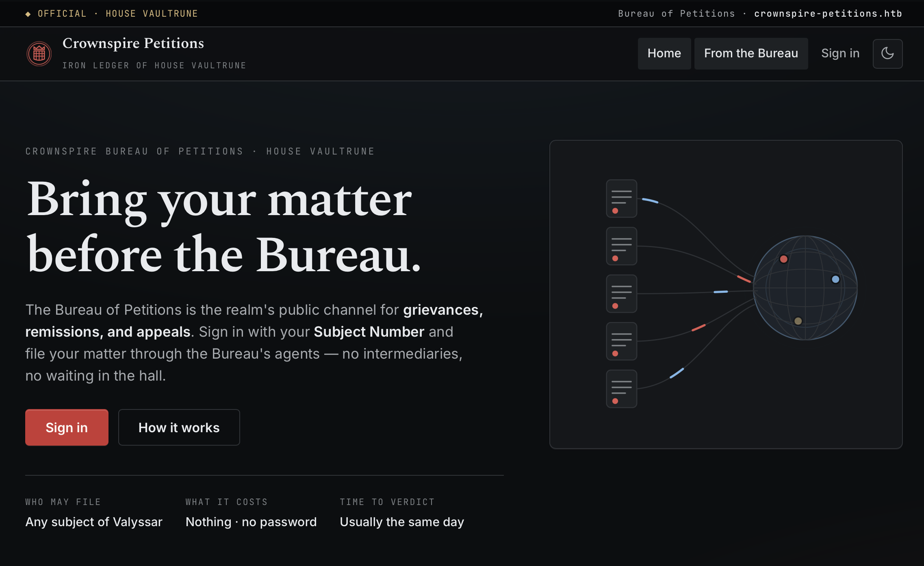Image resolution: width=924 pixels, height=566 pixels.
Task: Click the gold diamond icon before OFFICIAL
Action: 28,14
